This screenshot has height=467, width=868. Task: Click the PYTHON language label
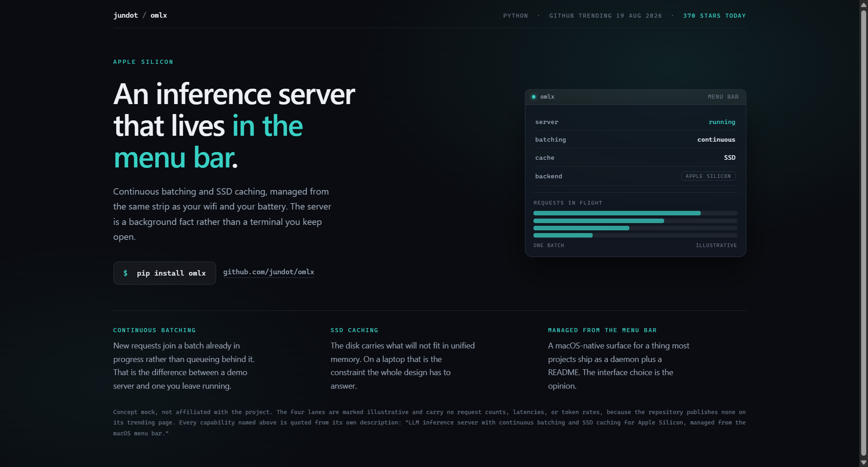pos(515,16)
